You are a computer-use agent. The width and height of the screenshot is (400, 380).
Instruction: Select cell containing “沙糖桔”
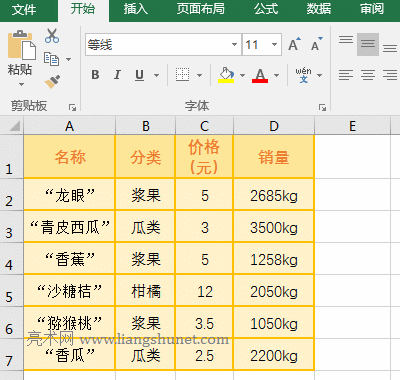click(x=69, y=291)
